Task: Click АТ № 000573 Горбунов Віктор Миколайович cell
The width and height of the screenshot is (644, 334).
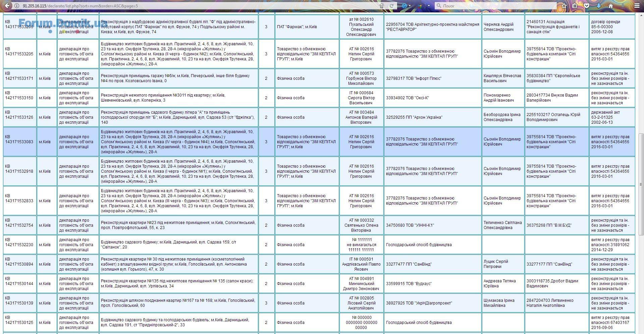Action: pos(361,78)
